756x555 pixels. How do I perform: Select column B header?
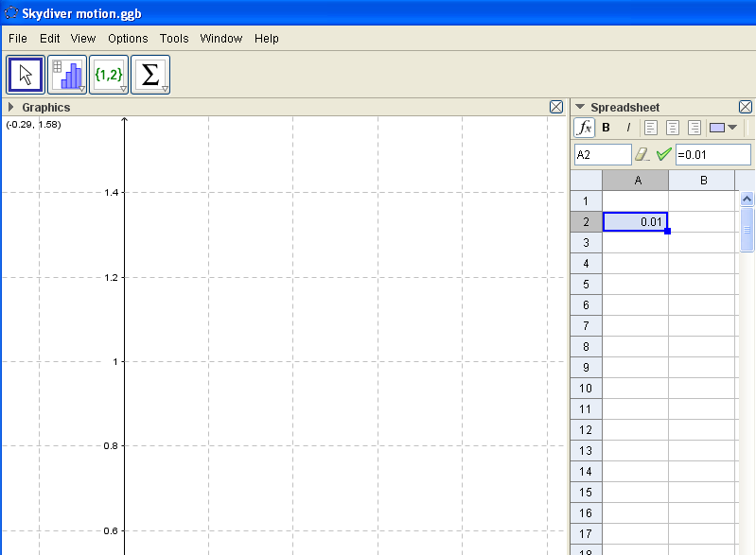click(702, 181)
